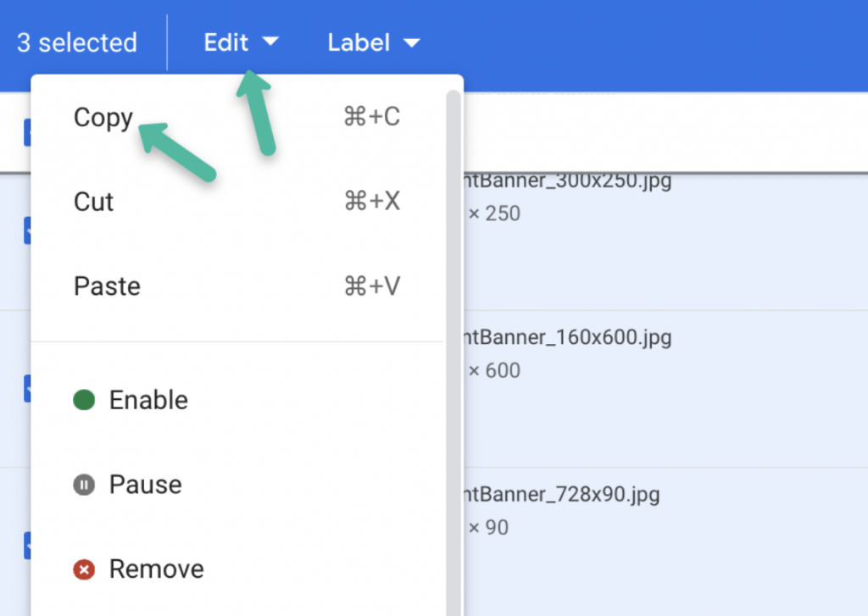Click the Enable text label in menu
Viewport: 868px width, 616px height.
tap(148, 400)
